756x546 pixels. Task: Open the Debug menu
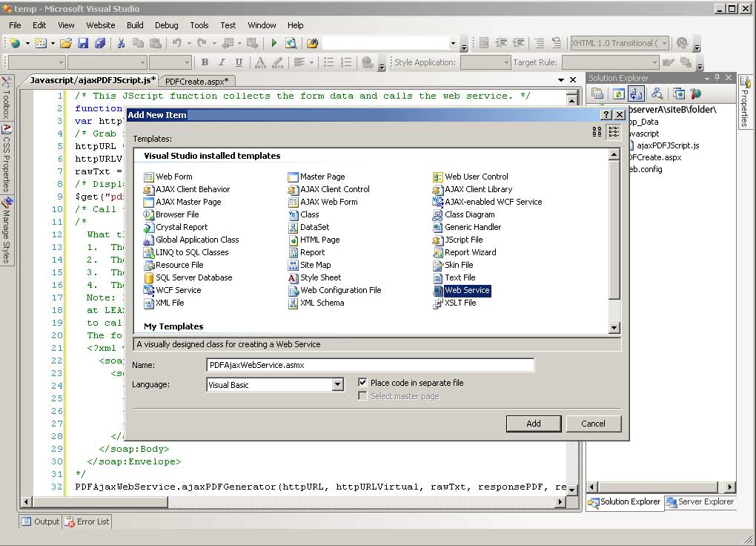[166, 25]
